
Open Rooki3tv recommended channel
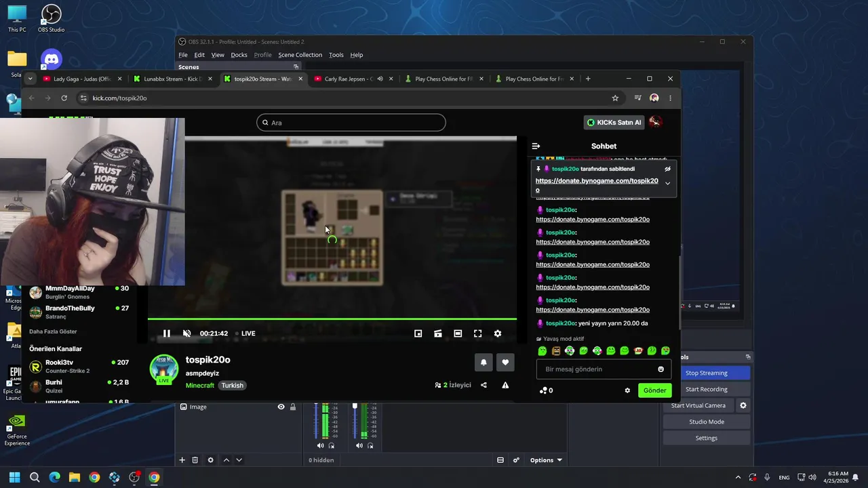78,367
